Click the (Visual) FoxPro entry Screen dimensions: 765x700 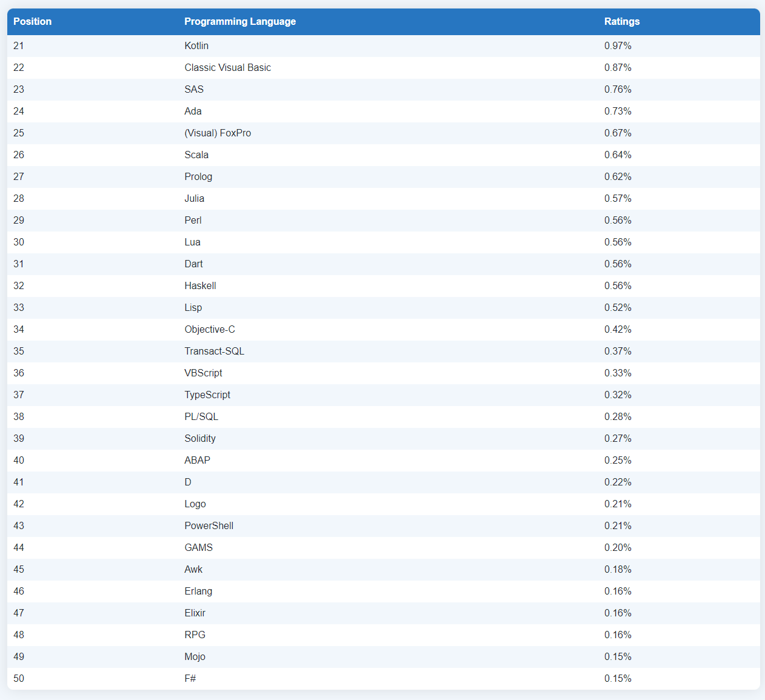pyautogui.click(x=218, y=133)
